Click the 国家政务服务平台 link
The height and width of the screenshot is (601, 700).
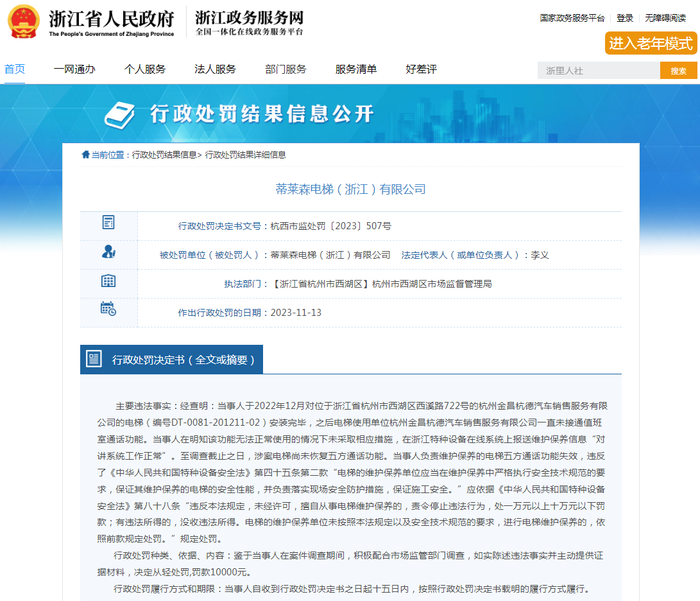pyautogui.click(x=572, y=18)
